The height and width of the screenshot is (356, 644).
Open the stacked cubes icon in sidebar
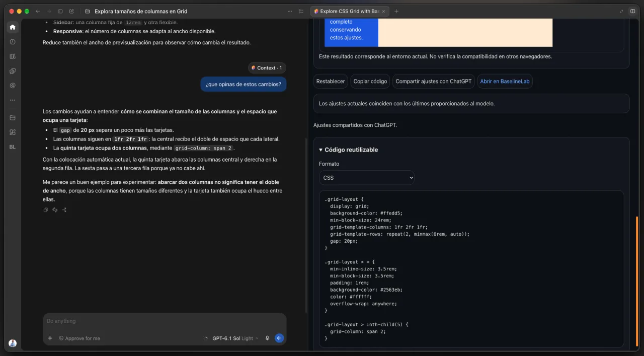tap(13, 71)
